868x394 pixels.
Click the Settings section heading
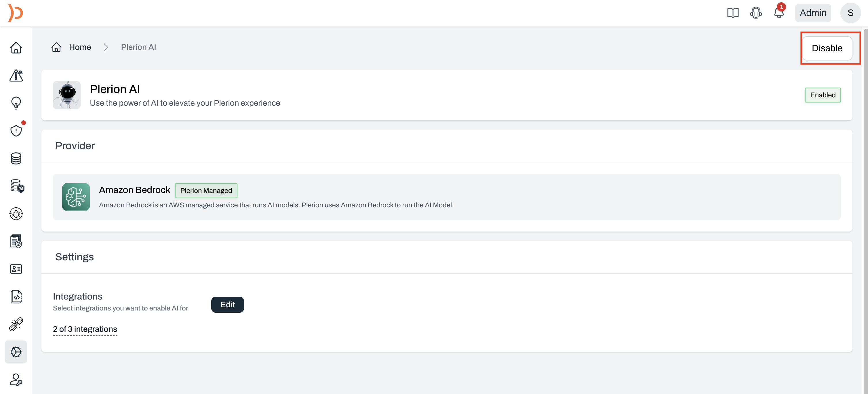pos(75,257)
